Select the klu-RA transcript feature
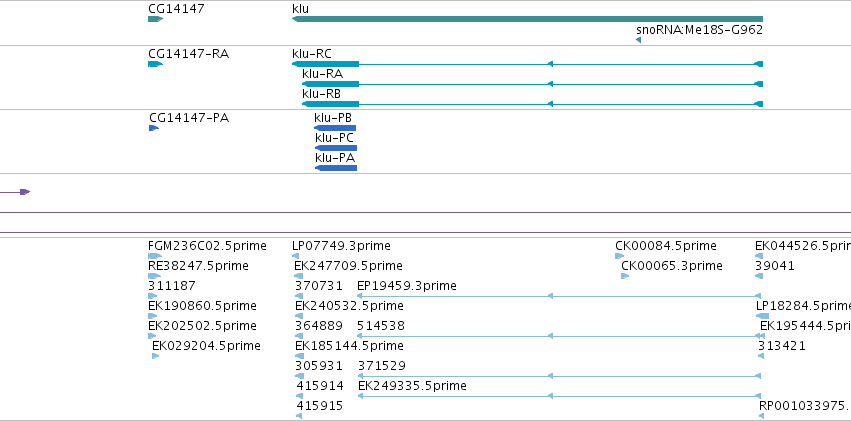This screenshot has height=421, width=851. (x=532, y=84)
